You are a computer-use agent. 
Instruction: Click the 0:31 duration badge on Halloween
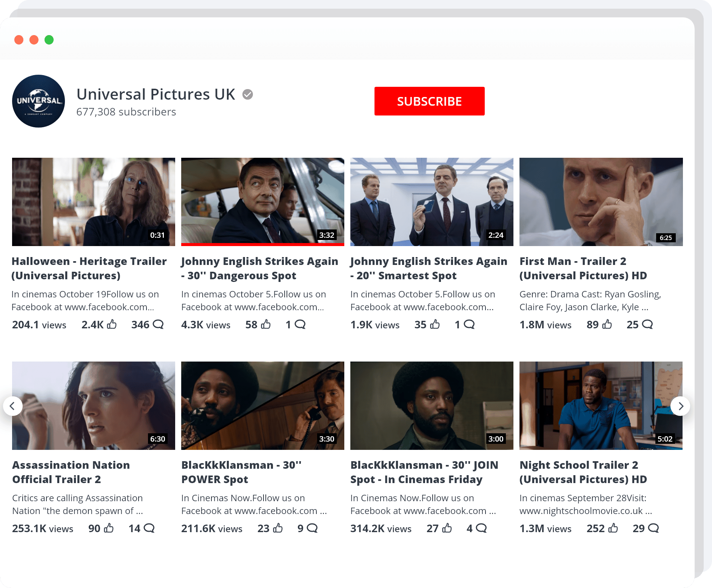[157, 235]
